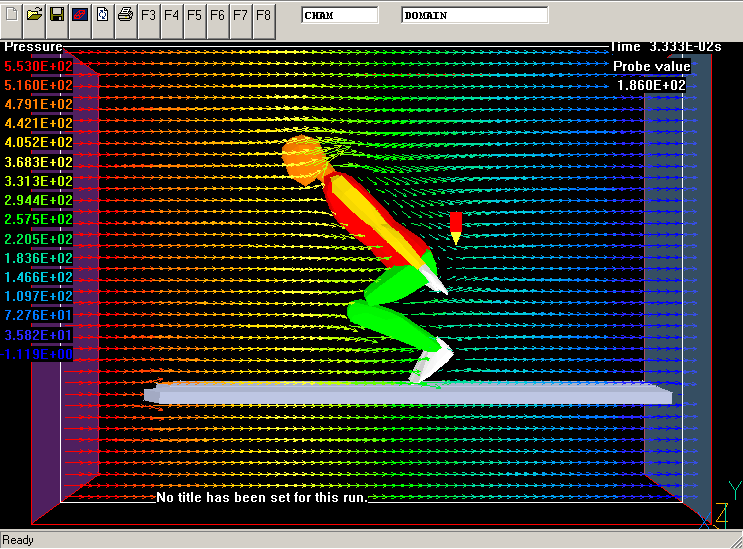Select the red probe marker in the viewport
The height and width of the screenshot is (549, 743).
[x=455, y=227]
